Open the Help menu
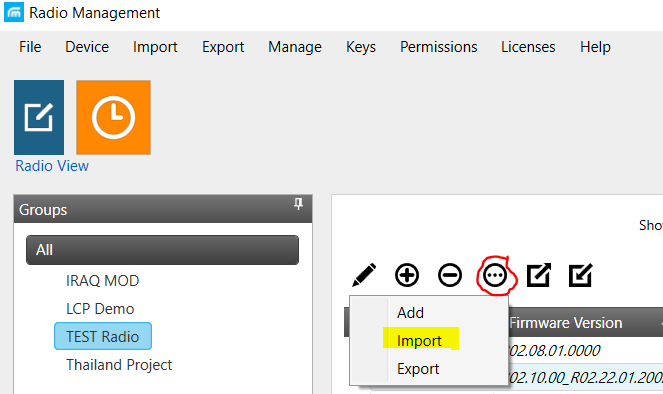 pyautogui.click(x=595, y=47)
